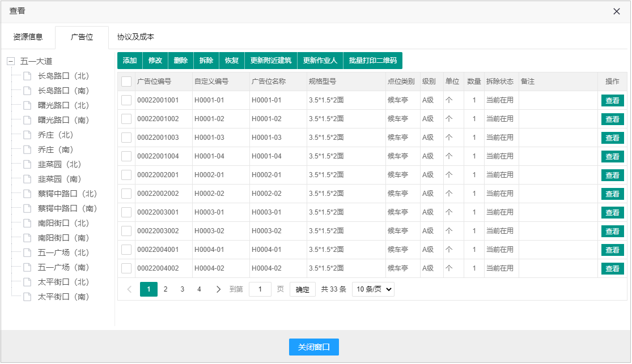The height and width of the screenshot is (364, 632).
Task: Select 太平街口（北） in the tree
Action: (x=63, y=282)
